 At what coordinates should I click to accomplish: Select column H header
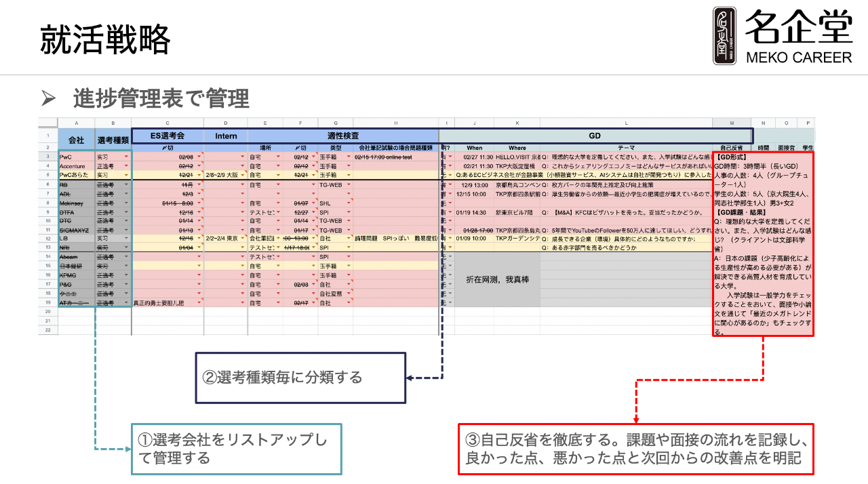[395, 123]
